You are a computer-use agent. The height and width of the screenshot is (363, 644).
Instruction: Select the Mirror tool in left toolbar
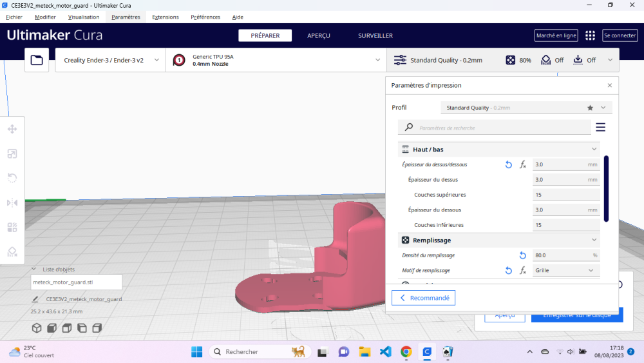click(x=12, y=202)
